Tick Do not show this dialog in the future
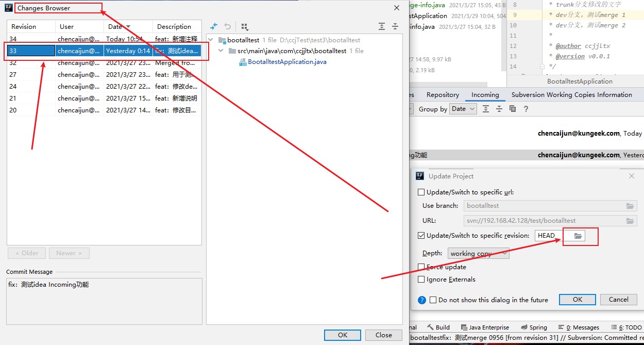Screen dimensions: 644x345 coord(433,300)
